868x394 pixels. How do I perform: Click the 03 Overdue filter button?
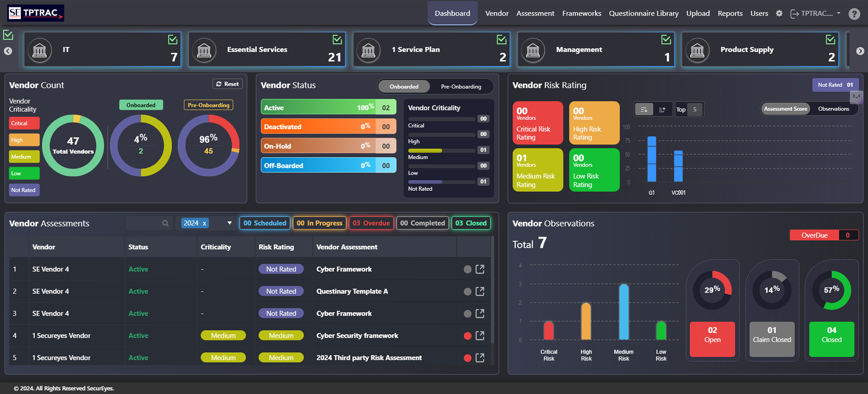pos(371,223)
